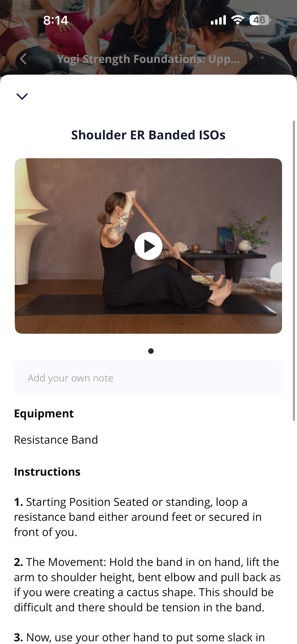Image resolution: width=297 pixels, height=644 pixels.
Task: Select the Equipment section heading
Action: [44, 413]
